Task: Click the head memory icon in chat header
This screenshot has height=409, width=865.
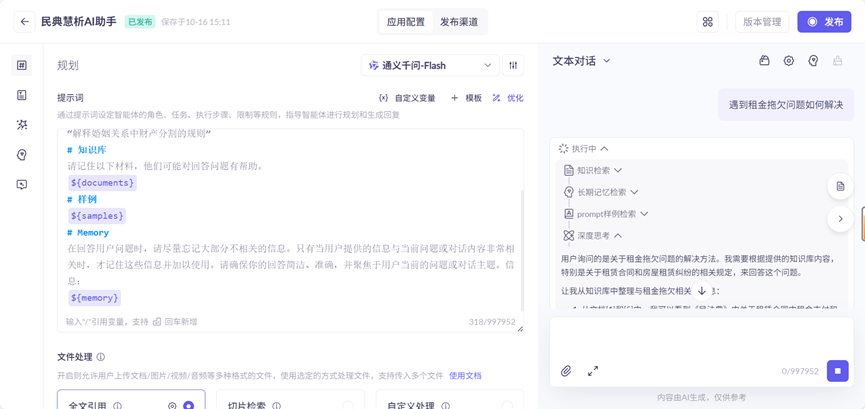Action: [x=813, y=61]
